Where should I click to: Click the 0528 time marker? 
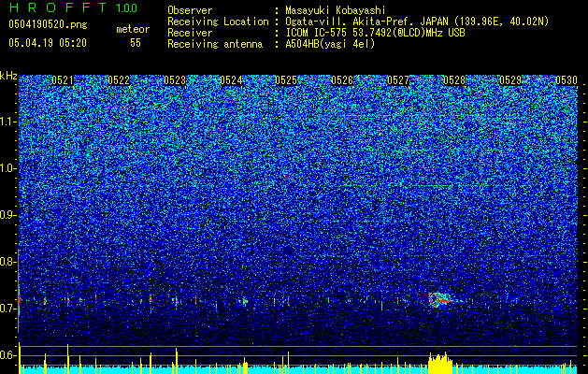454,80
